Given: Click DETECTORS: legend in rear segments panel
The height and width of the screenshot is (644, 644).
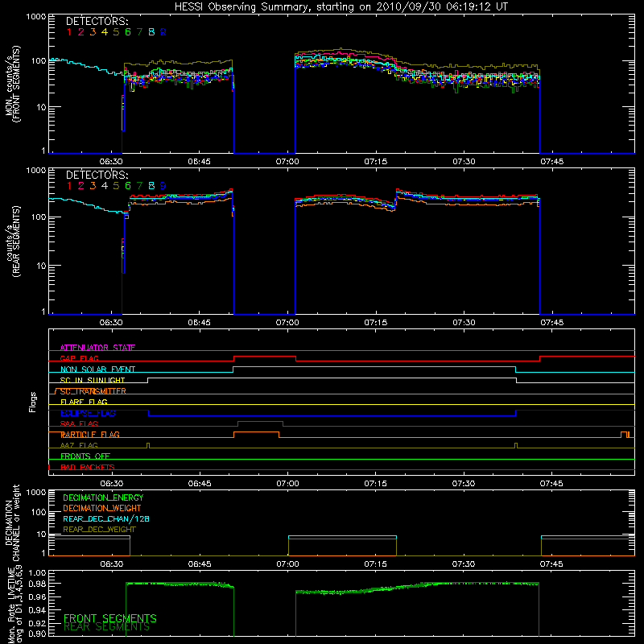Looking at the screenshot, I should 97,175.
